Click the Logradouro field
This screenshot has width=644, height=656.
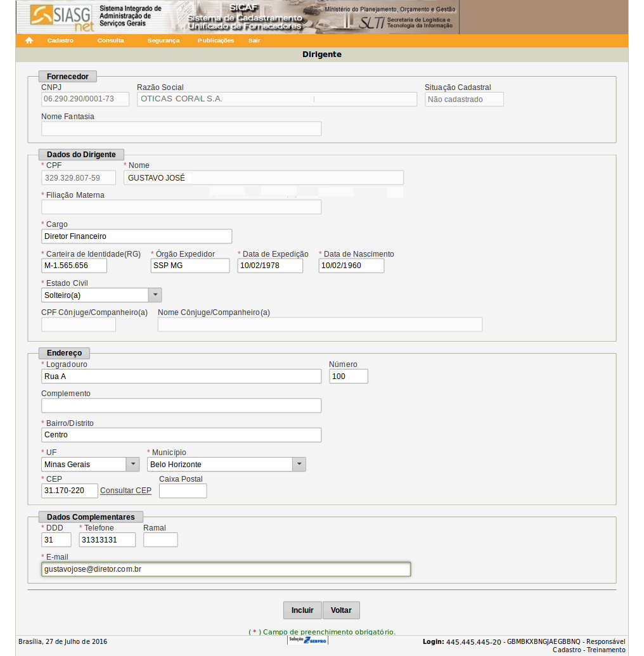(181, 376)
